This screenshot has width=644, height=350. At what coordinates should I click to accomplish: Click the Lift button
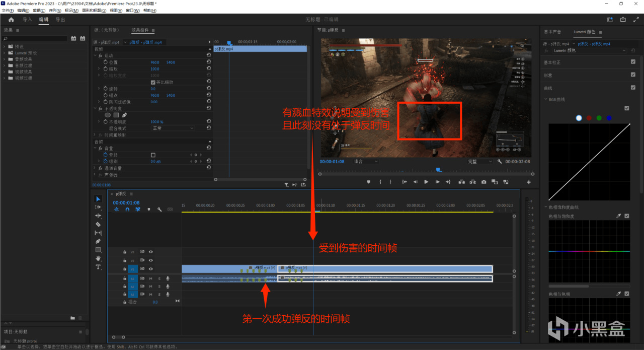coord(461,182)
